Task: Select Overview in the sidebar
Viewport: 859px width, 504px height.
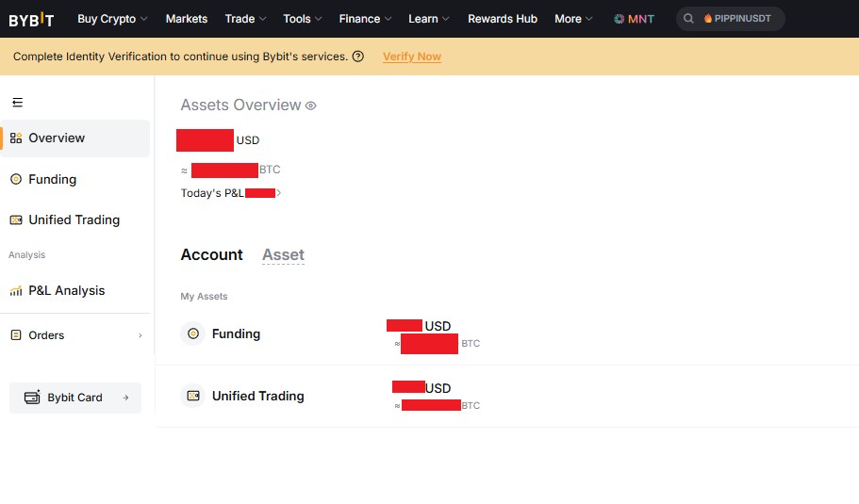Action: pos(75,138)
